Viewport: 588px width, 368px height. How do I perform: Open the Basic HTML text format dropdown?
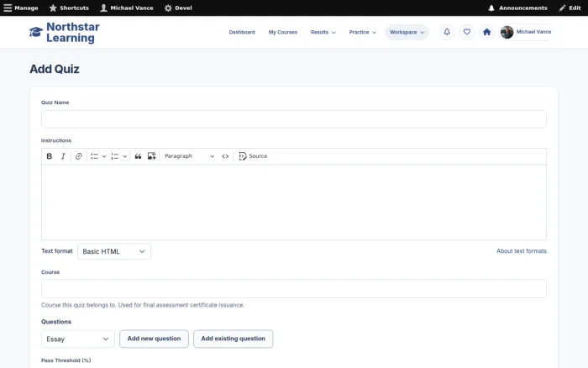click(x=114, y=251)
